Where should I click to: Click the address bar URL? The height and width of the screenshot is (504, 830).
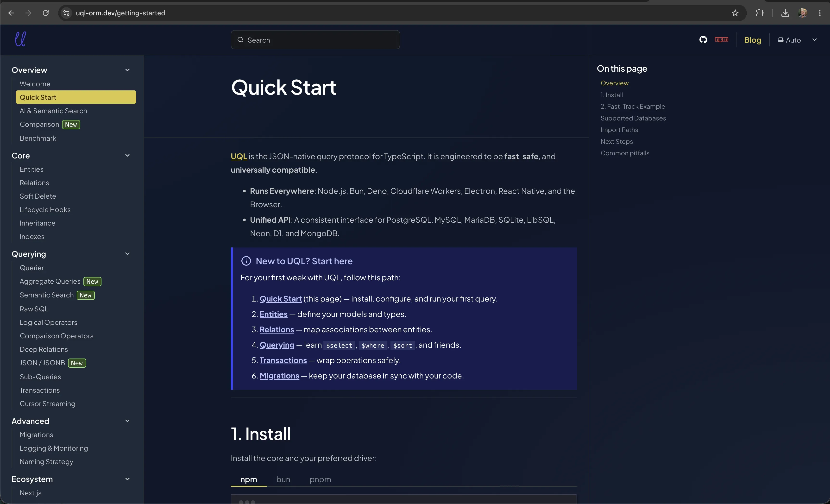pos(120,13)
